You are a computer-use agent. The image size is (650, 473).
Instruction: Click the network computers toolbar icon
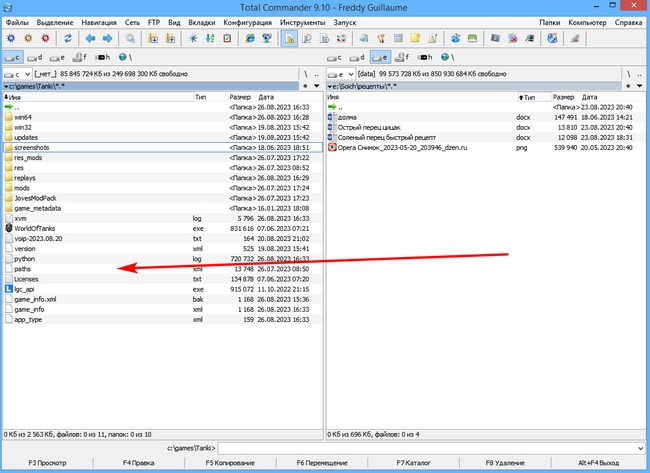click(x=267, y=39)
